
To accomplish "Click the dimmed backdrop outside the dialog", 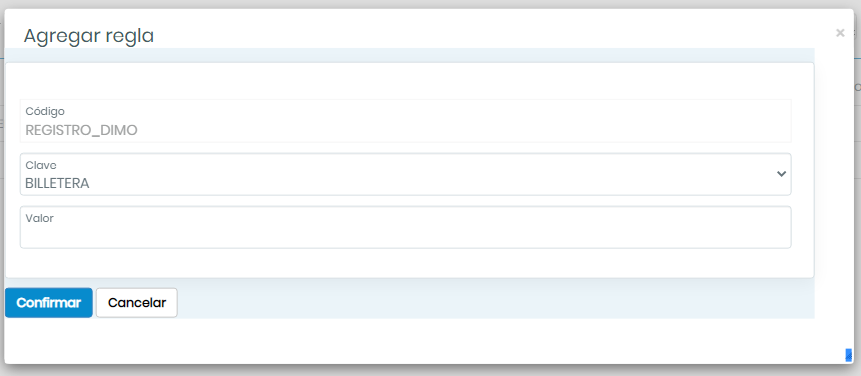I will [x=430, y=371].
